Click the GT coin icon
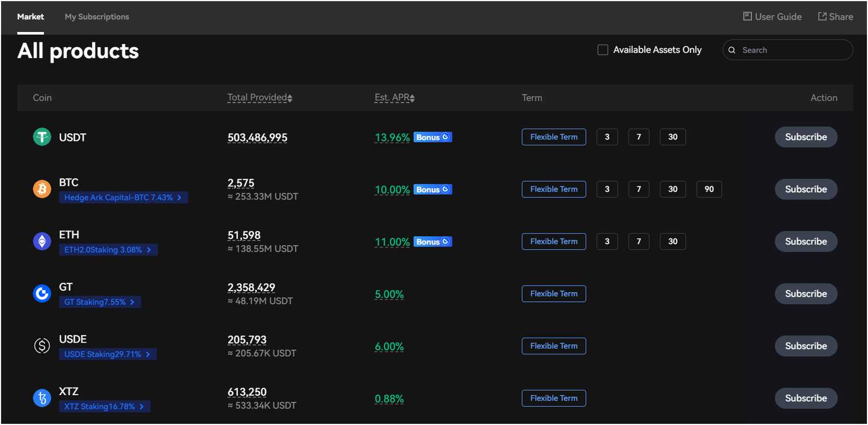 42,293
